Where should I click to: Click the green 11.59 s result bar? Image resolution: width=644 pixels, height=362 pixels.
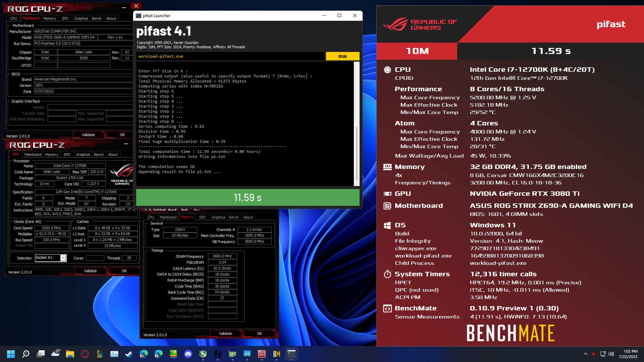(248, 197)
